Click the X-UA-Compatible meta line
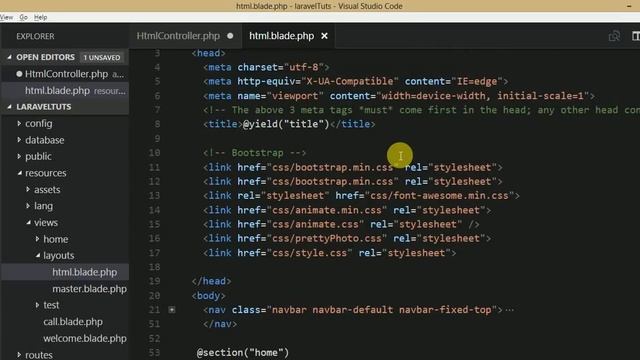 [356, 82]
